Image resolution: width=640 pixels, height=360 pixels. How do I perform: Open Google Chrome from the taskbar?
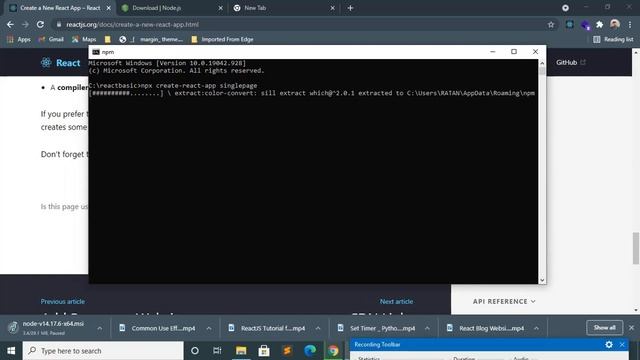coord(333,351)
